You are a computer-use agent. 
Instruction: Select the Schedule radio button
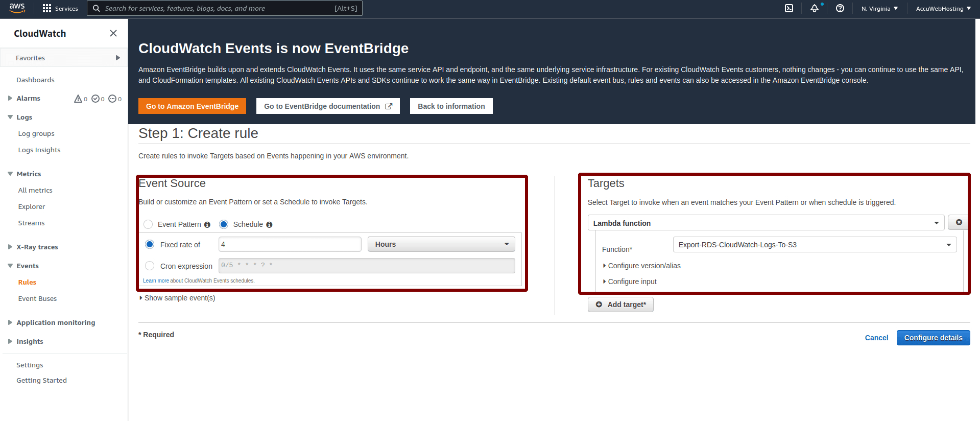(224, 224)
